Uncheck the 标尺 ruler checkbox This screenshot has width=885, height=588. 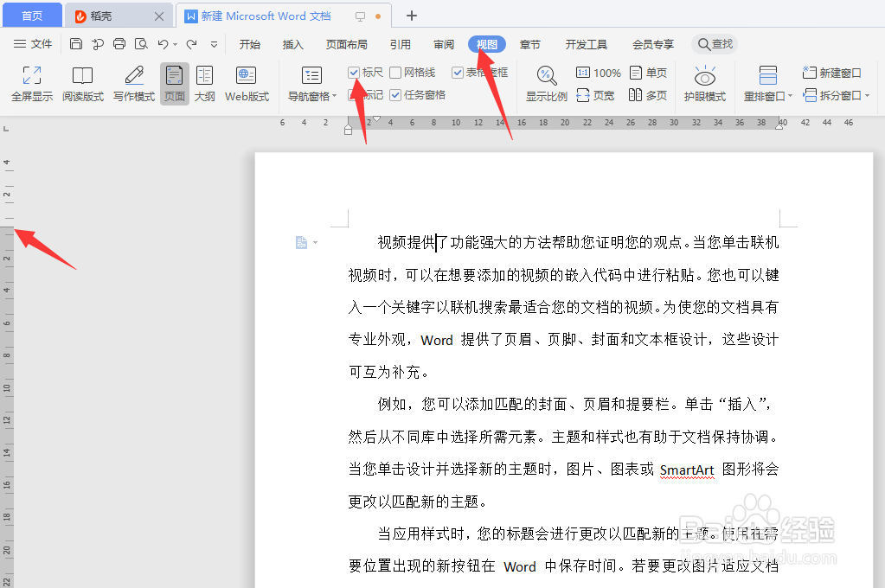[x=353, y=73]
